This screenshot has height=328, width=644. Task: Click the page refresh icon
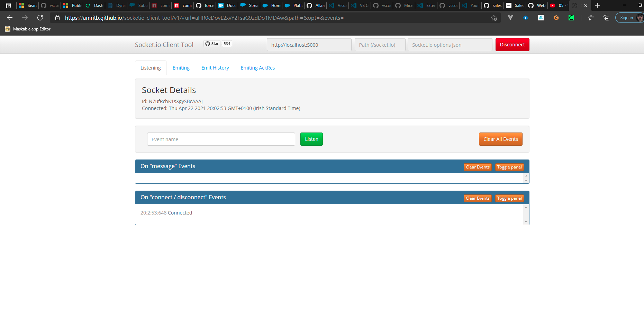coord(40,18)
